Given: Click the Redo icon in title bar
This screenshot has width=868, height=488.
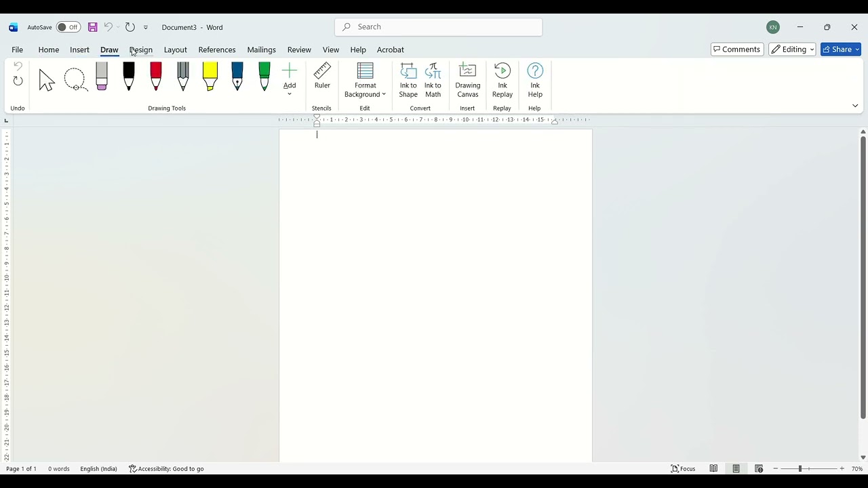Looking at the screenshot, I should (x=130, y=27).
